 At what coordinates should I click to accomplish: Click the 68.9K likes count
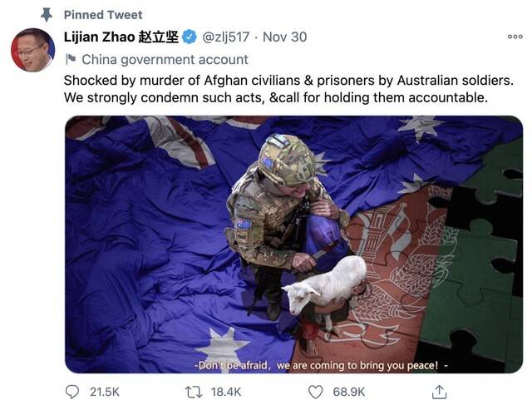pos(349,392)
